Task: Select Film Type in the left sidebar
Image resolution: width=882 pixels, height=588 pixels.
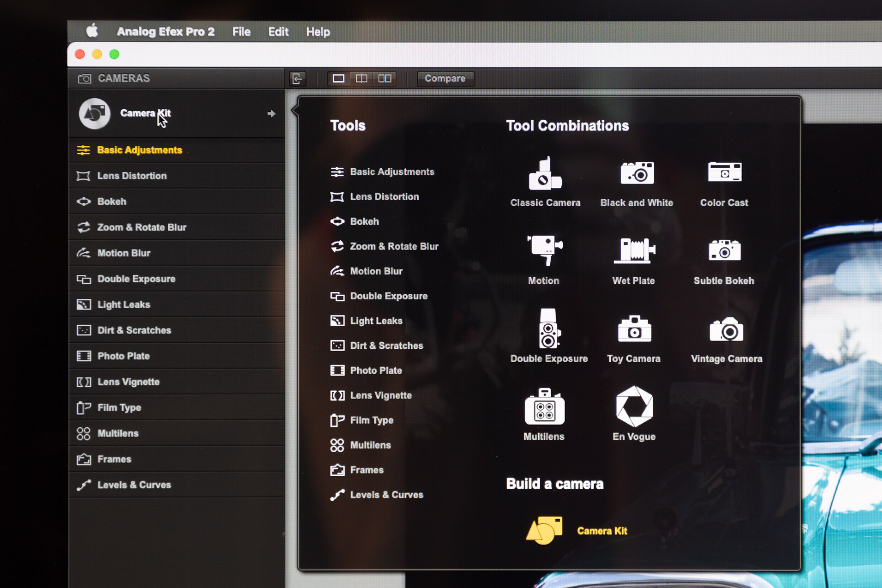Action: point(119,408)
